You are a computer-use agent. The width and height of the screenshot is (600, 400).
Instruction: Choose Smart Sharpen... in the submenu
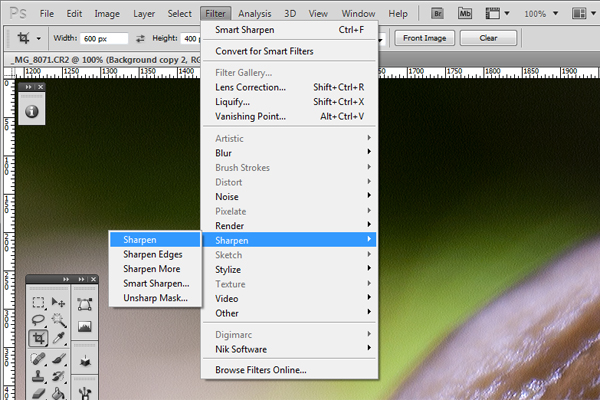tap(155, 283)
